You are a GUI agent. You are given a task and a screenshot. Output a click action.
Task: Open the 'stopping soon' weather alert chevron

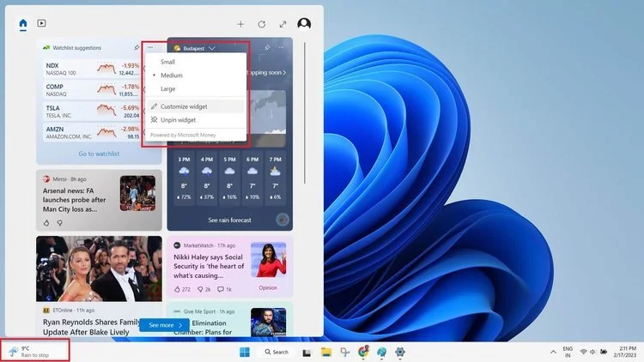(x=284, y=73)
